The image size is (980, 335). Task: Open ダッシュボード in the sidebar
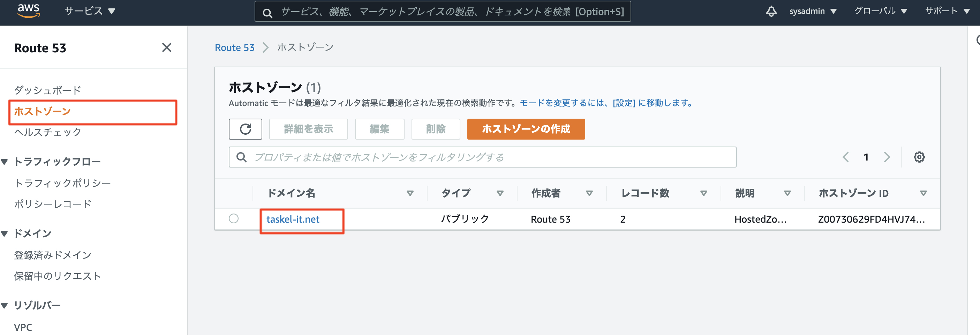coord(47,90)
